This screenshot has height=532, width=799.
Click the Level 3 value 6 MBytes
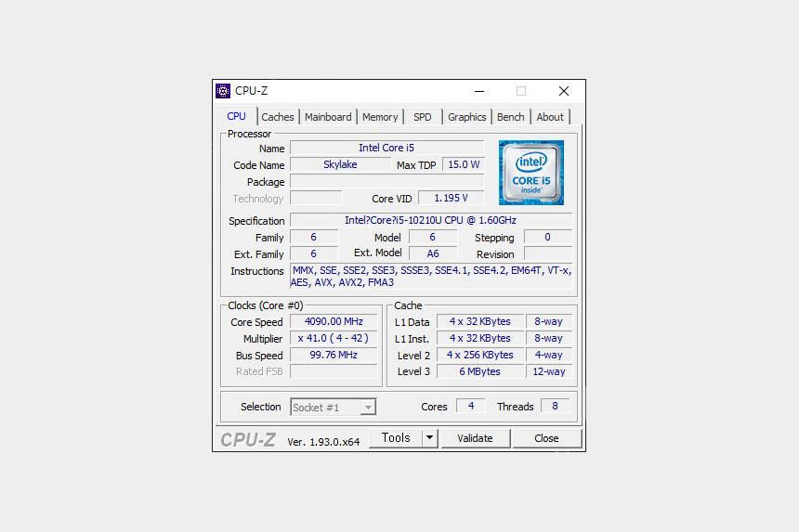coord(480,371)
